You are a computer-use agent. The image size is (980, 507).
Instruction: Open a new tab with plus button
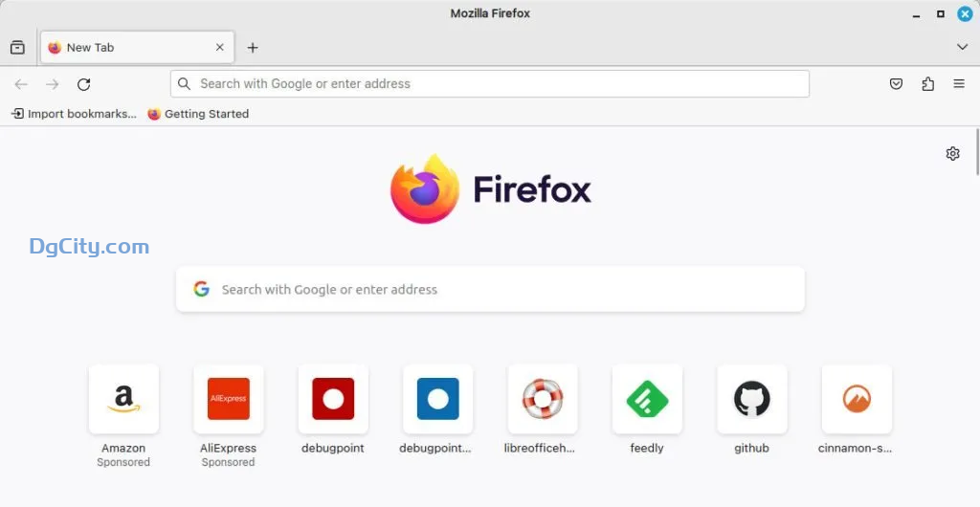point(253,48)
